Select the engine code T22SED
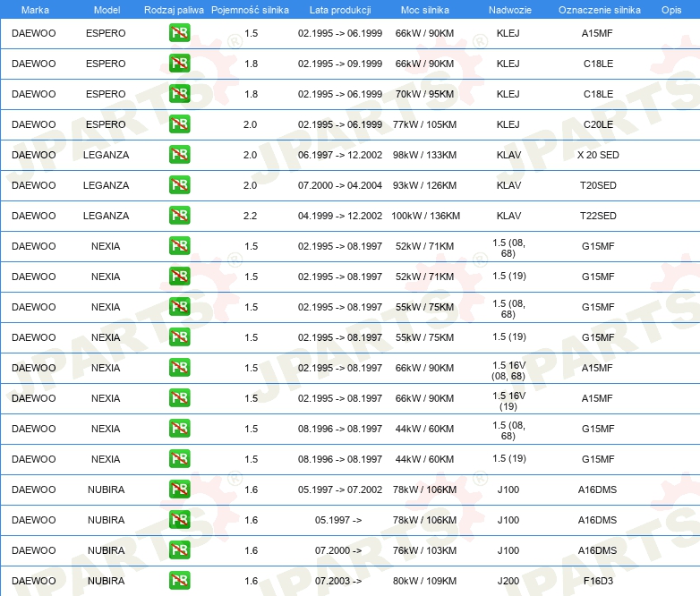 pos(598,216)
